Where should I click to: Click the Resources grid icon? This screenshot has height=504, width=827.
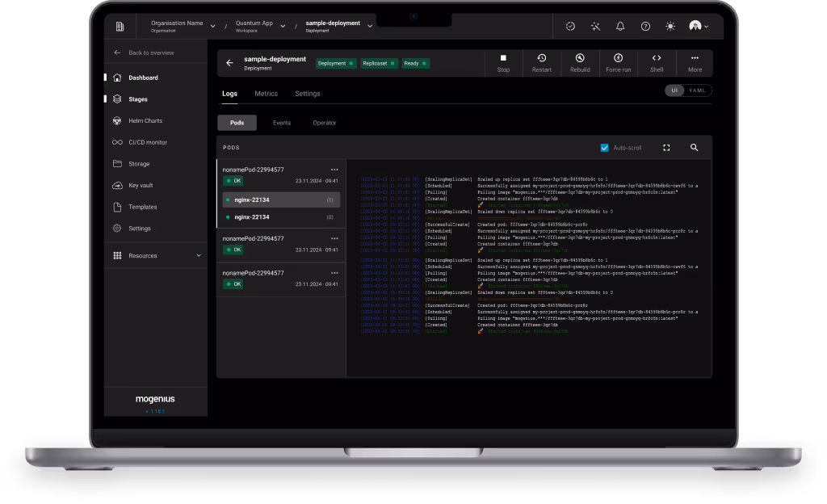[x=117, y=256]
